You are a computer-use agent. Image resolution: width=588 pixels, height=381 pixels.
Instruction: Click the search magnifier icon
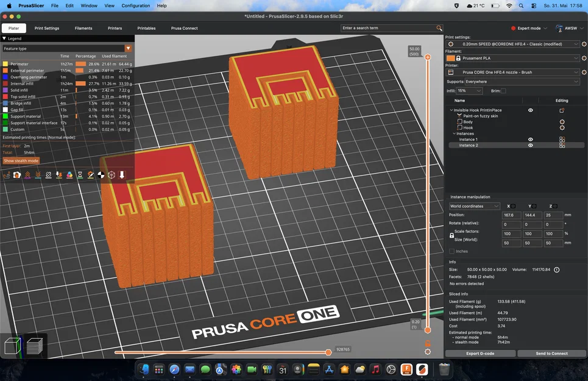[439, 28]
